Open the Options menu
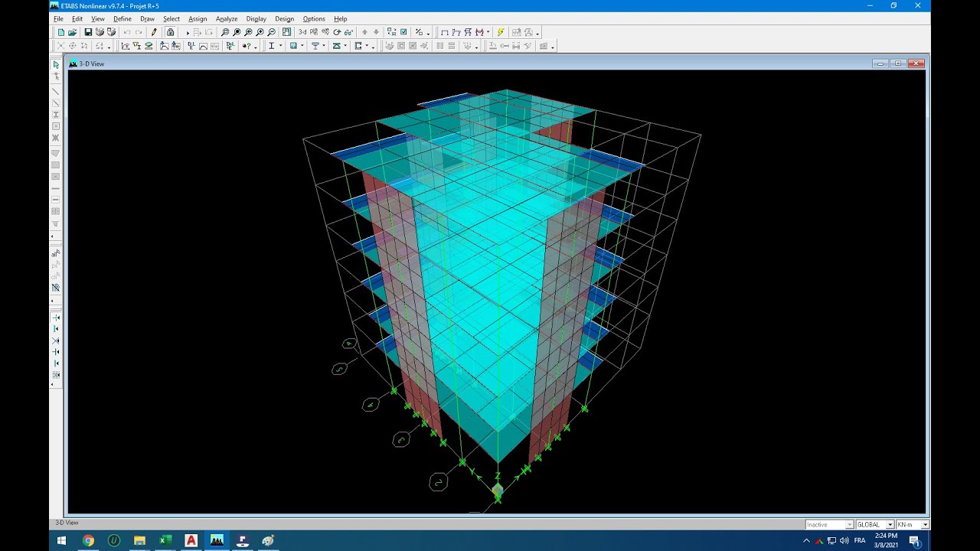This screenshot has width=980, height=551. [x=314, y=18]
